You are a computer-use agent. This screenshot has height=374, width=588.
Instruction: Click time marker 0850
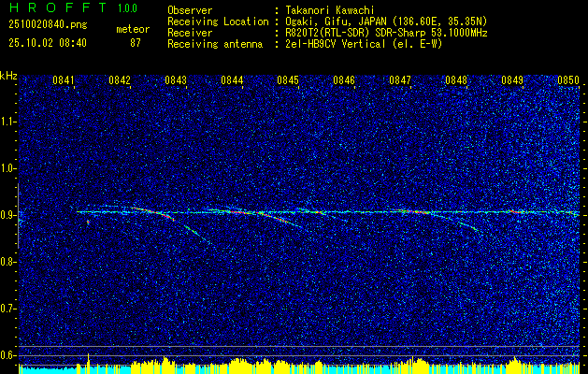[568, 80]
